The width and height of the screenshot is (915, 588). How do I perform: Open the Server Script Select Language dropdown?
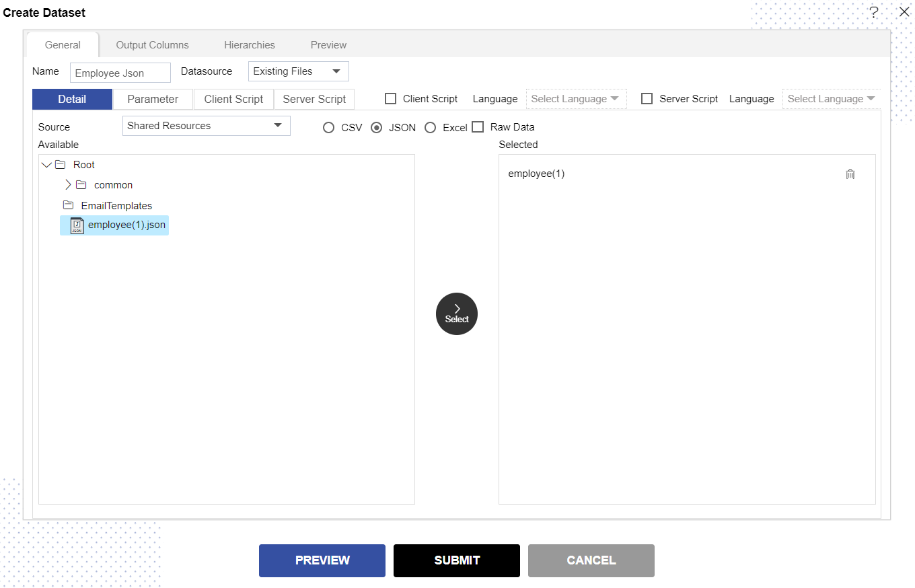tap(832, 99)
